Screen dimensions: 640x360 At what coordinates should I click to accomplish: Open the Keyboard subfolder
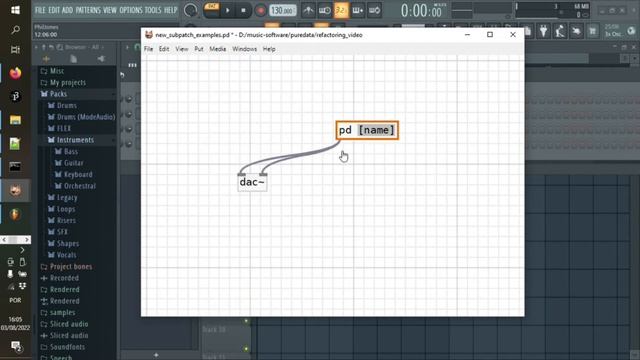tap(78, 174)
